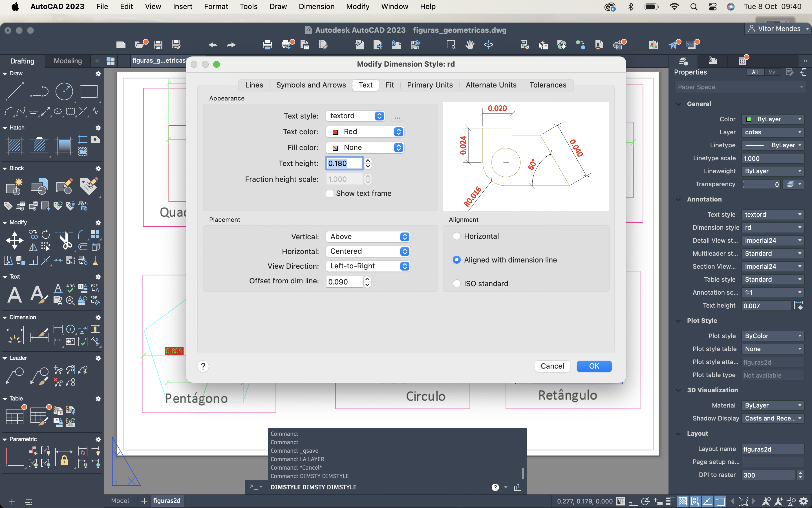Click the Undo arrow in toolbar

point(213,45)
